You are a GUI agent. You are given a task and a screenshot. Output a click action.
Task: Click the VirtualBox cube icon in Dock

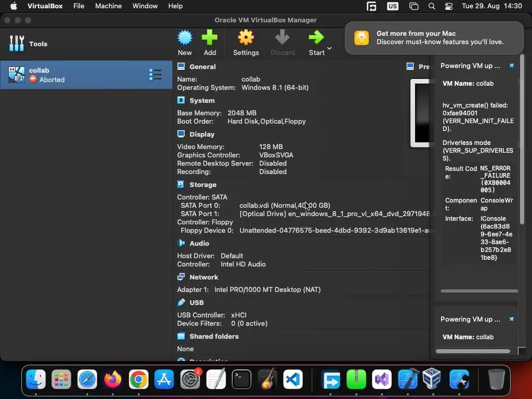pos(433,379)
